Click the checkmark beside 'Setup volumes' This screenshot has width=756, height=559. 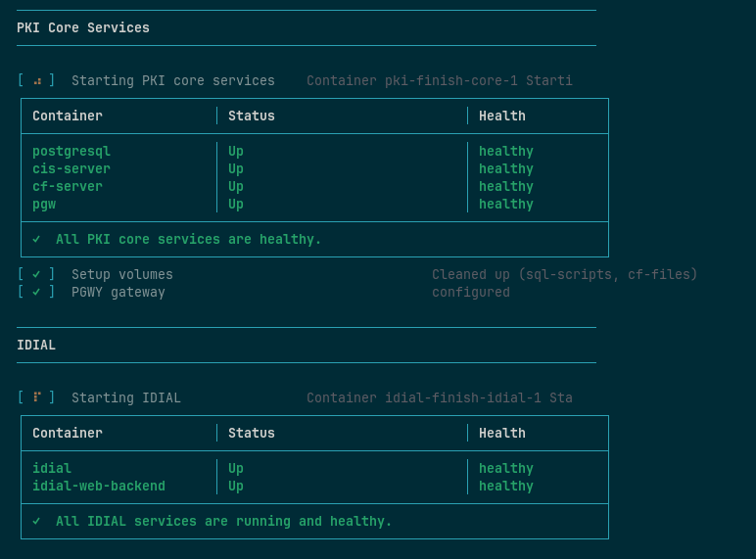[x=36, y=274]
